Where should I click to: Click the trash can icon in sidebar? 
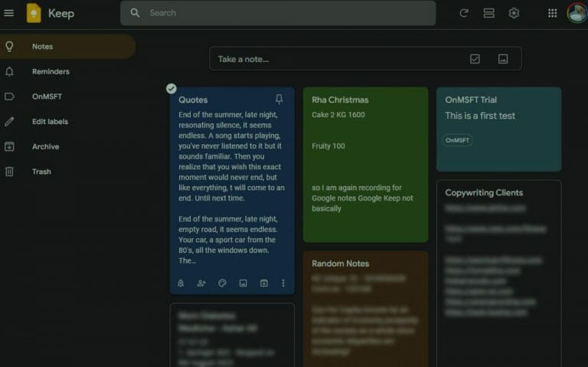tap(9, 172)
